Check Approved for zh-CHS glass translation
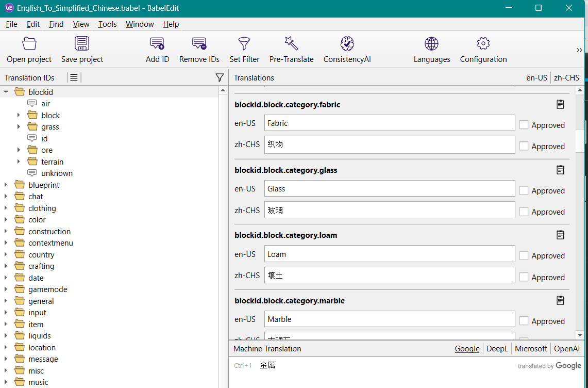The image size is (588, 388). [x=524, y=212]
